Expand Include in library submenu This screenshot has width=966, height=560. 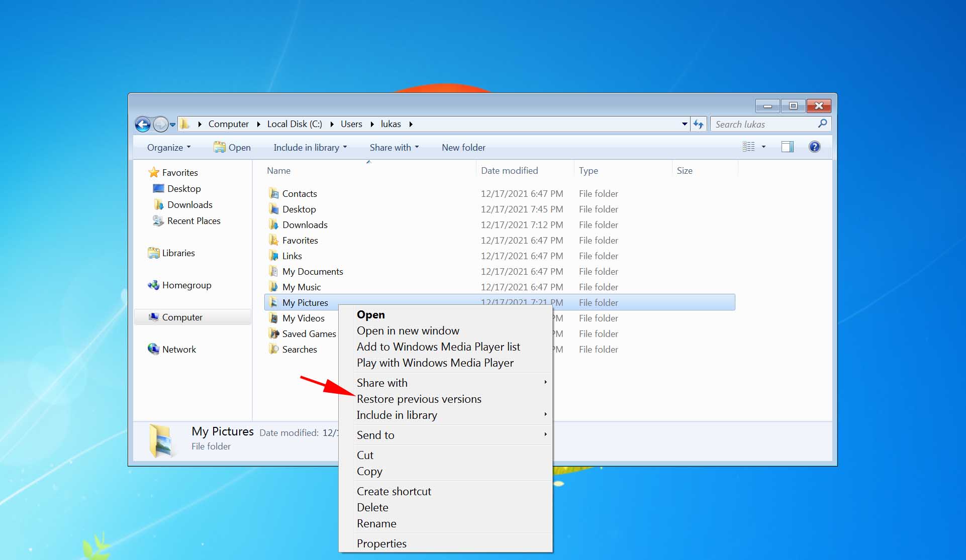point(396,415)
